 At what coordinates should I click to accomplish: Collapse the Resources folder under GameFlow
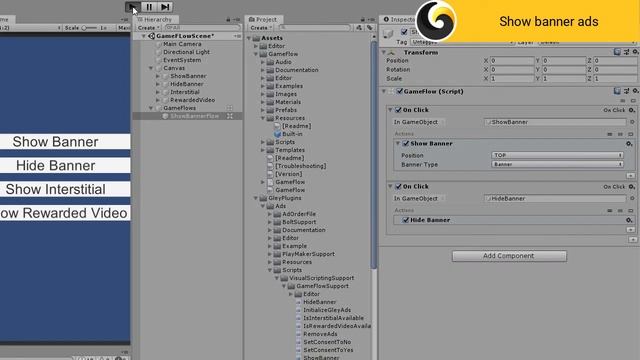[x=263, y=118]
